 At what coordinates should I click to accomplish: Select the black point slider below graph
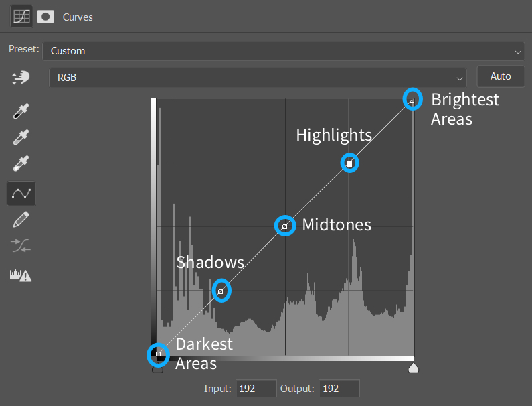coord(157,369)
